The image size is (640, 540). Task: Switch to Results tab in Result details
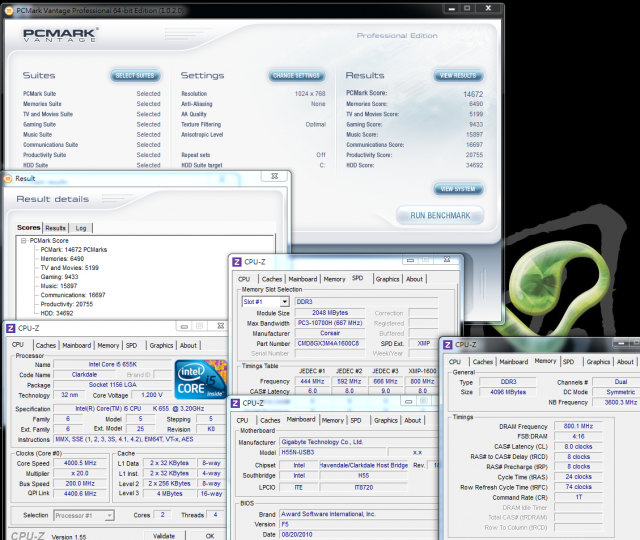click(56, 228)
